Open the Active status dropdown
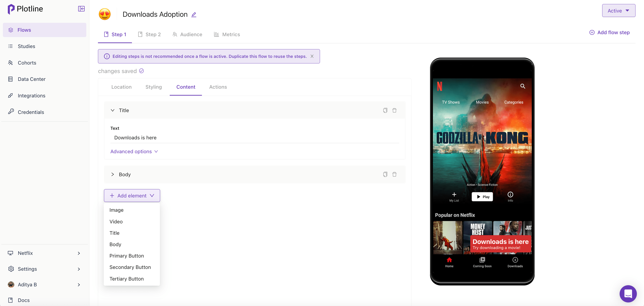The image size is (644, 306). 619,10
